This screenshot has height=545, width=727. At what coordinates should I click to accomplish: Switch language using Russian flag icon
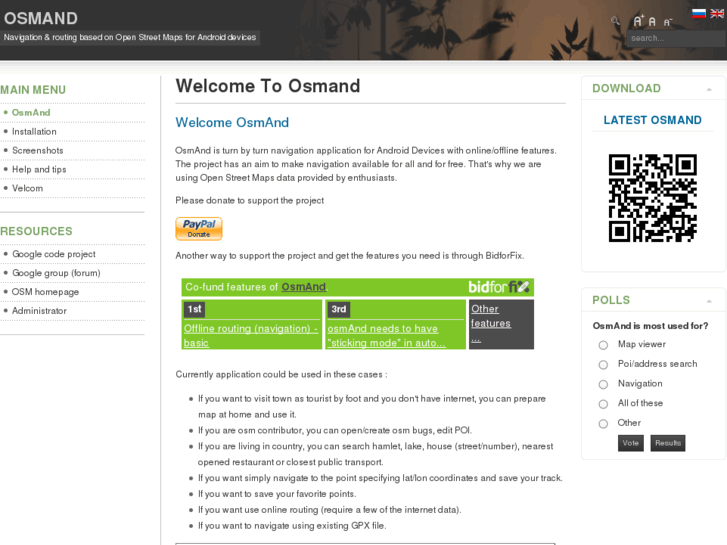pos(699,13)
